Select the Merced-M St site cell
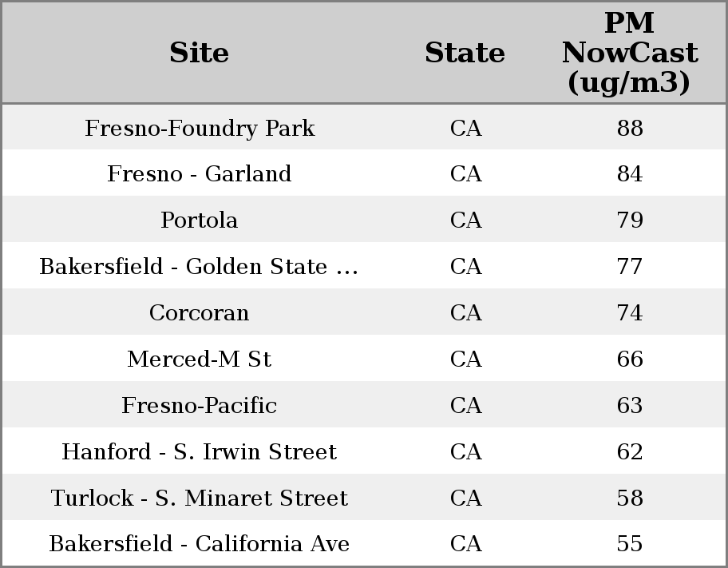Image resolution: width=728 pixels, height=568 pixels. click(200, 359)
